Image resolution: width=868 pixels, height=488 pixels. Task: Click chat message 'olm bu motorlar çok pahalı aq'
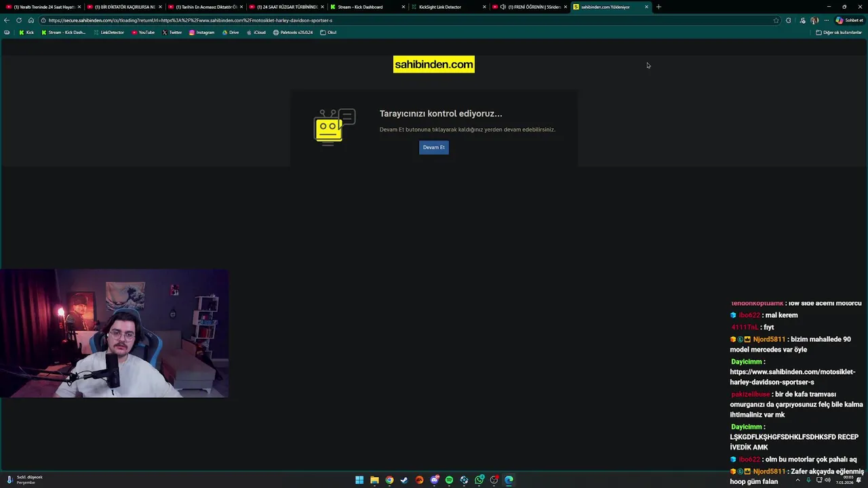coord(811,460)
